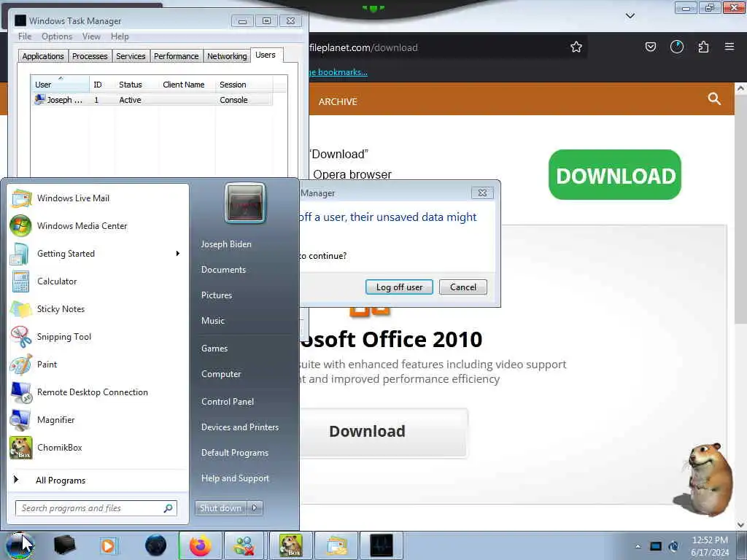Open ARCHIVE in the FilePlanet nav bar
747x560 pixels.
point(338,101)
